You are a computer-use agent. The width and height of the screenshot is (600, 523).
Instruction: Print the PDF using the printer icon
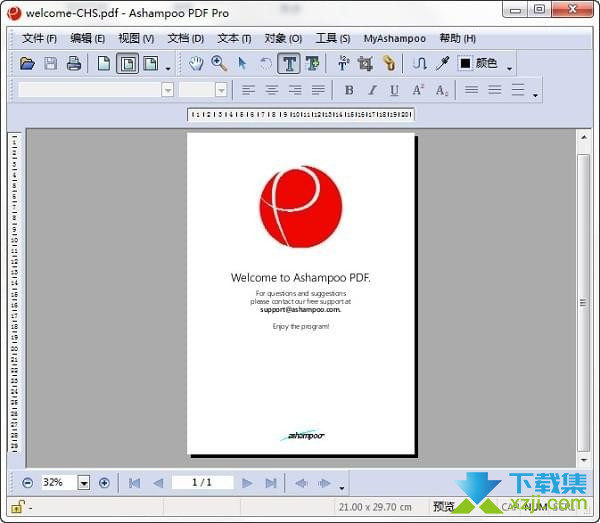[x=74, y=63]
